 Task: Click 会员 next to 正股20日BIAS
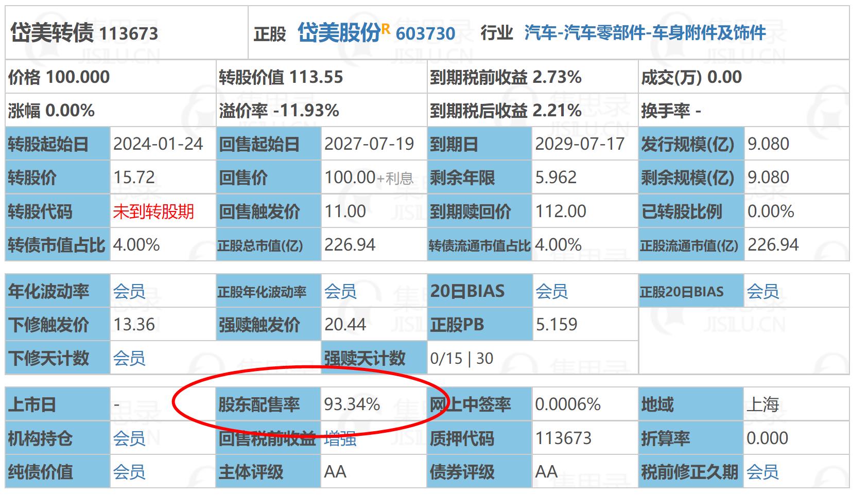763,291
